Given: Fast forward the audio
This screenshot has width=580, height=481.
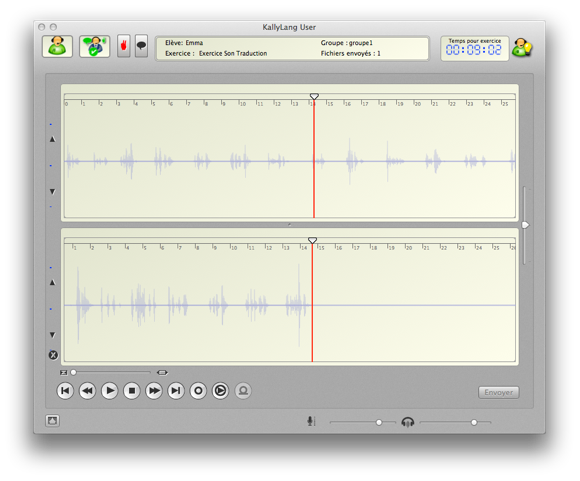Looking at the screenshot, I should [154, 391].
